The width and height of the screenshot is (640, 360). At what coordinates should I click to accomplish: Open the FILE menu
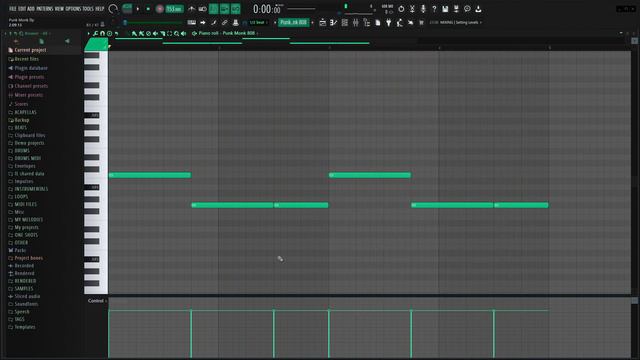click(x=12, y=9)
